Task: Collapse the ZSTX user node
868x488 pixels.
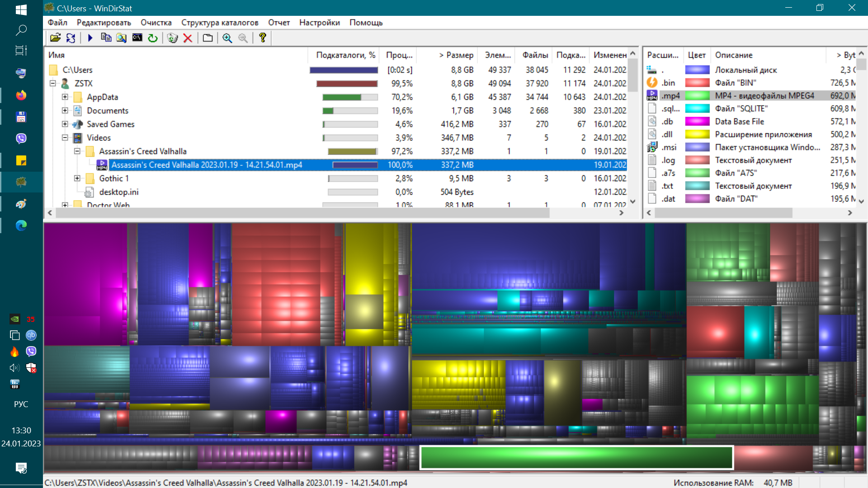Action: click(53, 84)
